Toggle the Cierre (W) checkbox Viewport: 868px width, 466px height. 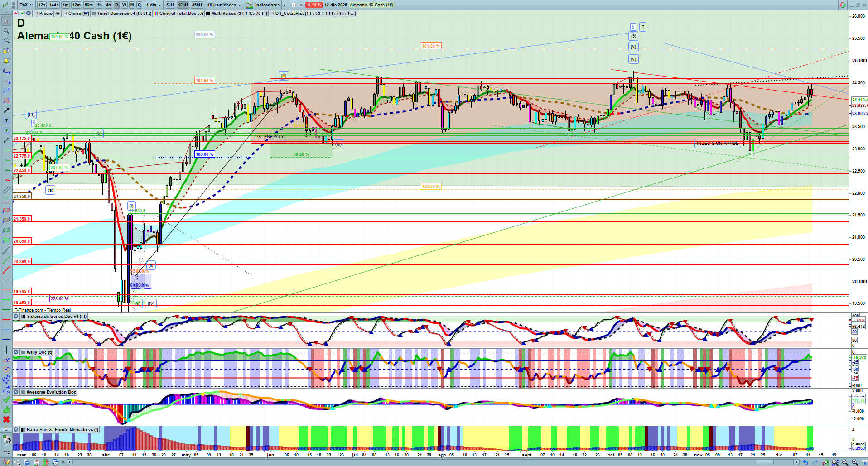(x=65, y=14)
